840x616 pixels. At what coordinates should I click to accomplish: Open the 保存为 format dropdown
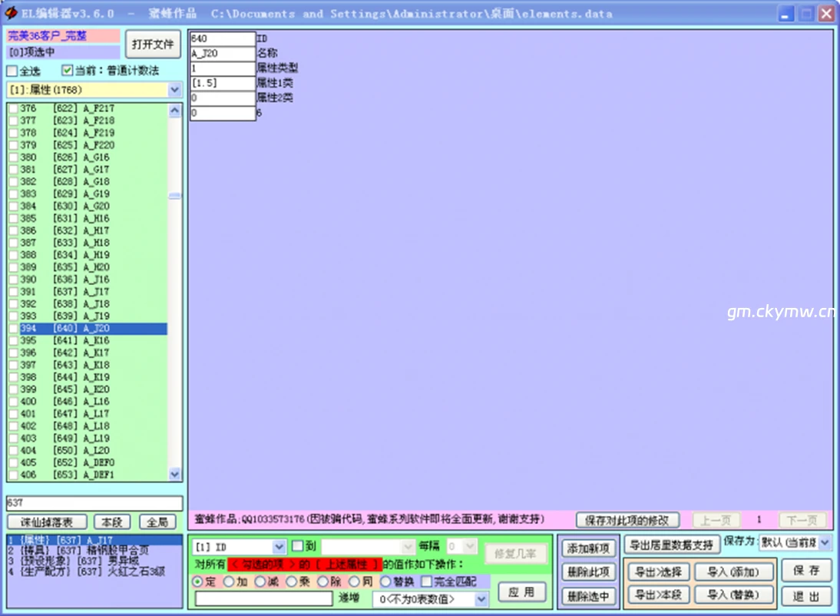pos(825,542)
